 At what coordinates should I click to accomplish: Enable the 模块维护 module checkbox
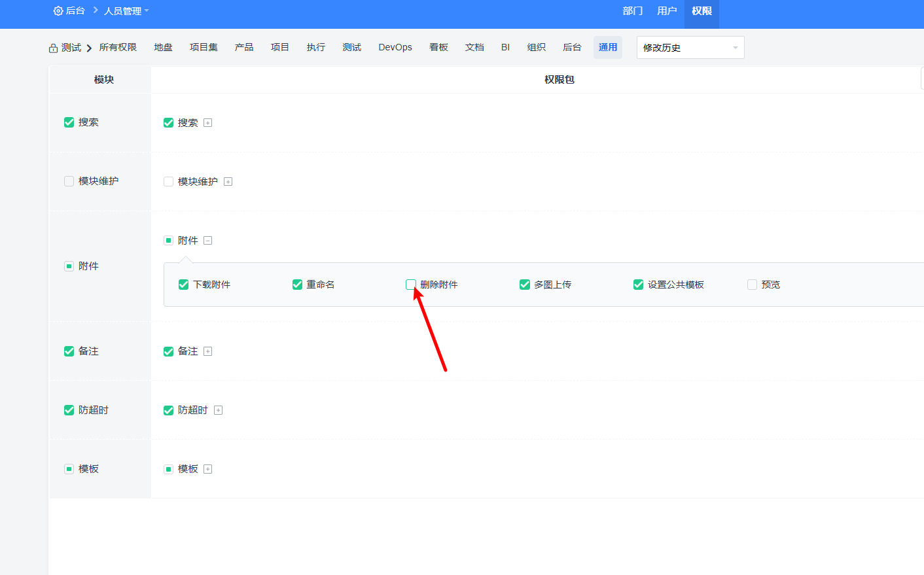point(69,181)
